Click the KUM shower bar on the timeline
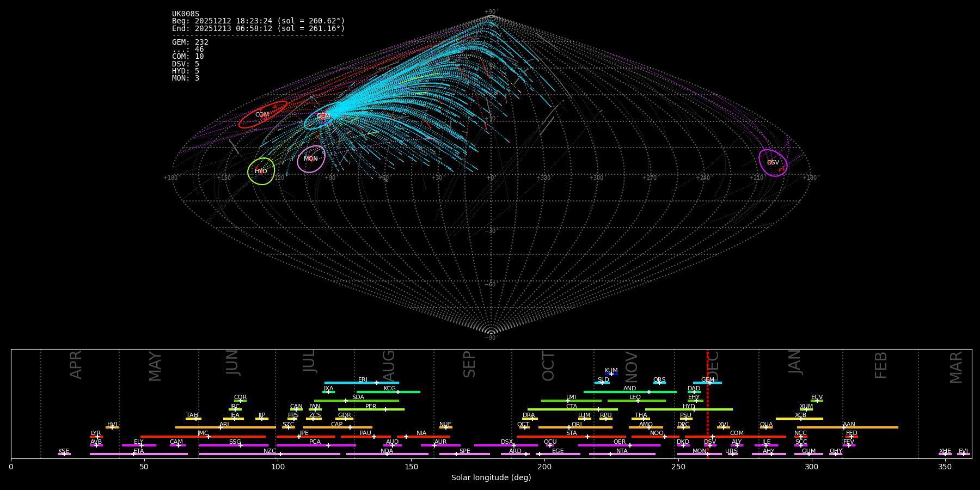980x490 pixels. coord(611,374)
